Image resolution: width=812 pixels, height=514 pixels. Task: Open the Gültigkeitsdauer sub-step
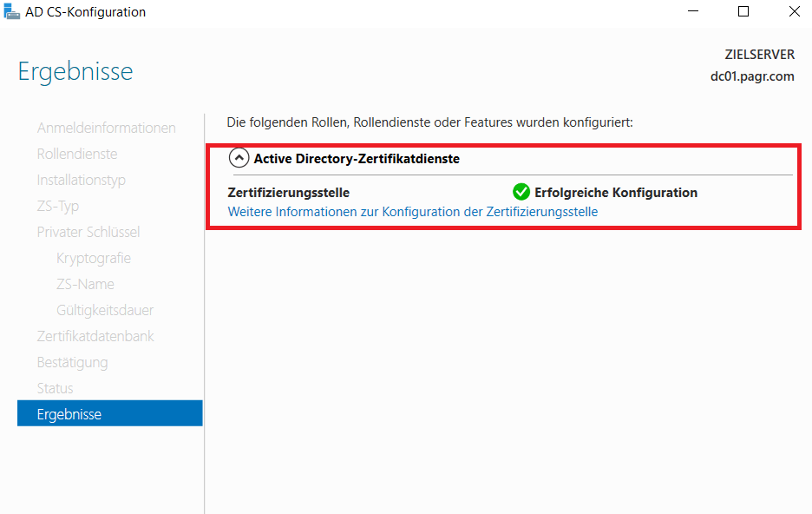pyautogui.click(x=105, y=310)
